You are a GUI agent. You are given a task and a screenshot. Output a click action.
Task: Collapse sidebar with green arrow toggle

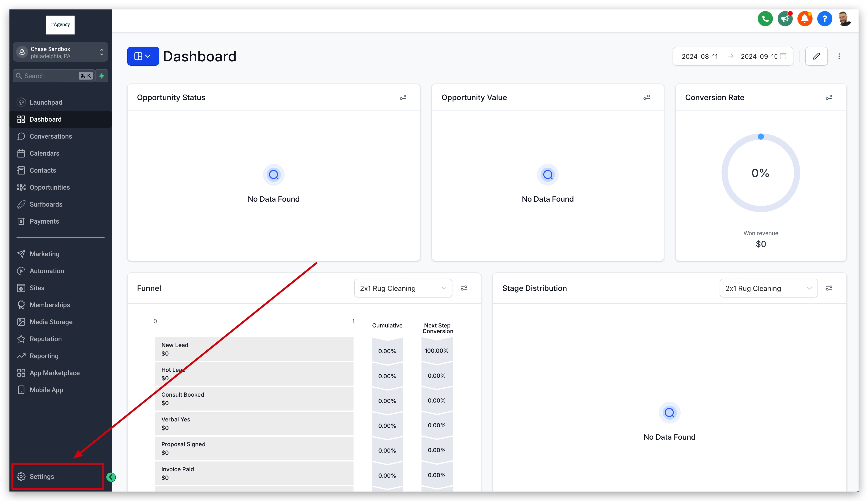[x=111, y=477]
